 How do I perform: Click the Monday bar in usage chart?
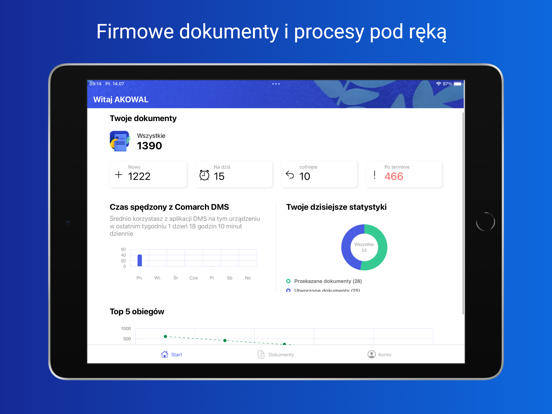(x=140, y=261)
